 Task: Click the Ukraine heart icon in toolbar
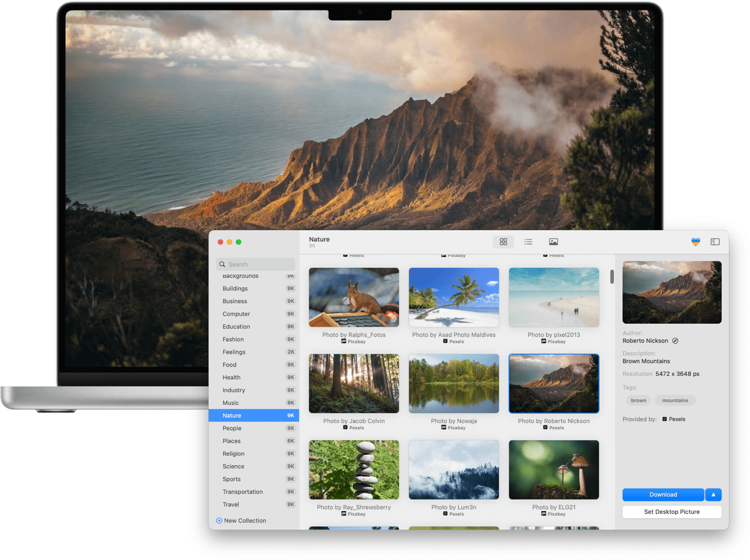click(x=696, y=242)
